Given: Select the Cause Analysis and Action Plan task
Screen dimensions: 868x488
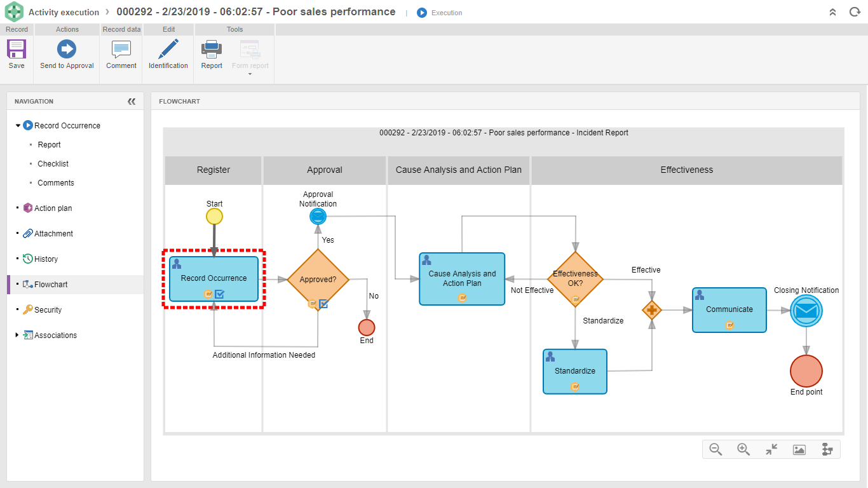Looking at the screenshot, I should (x=462, y=279).
